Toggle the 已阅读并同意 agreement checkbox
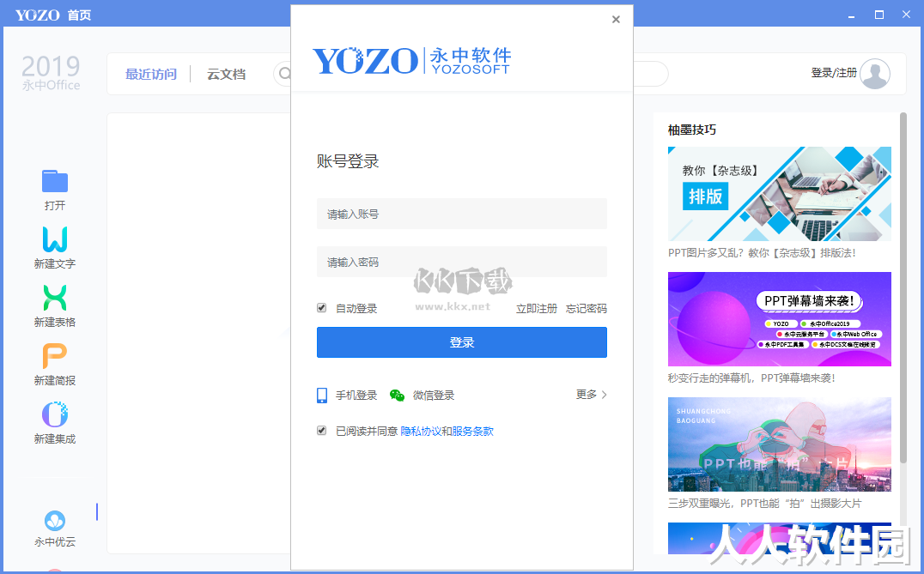924x574 pixels. click(322, 431)
